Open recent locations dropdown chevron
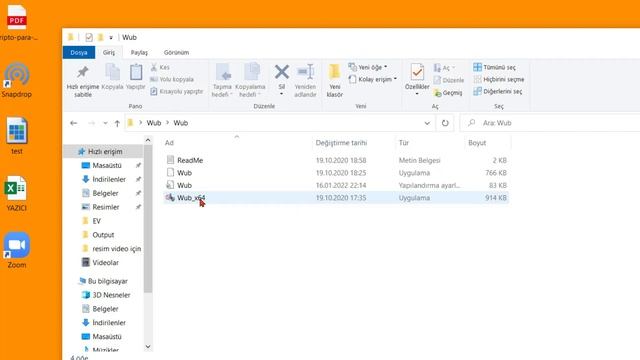 pos(105,123)
